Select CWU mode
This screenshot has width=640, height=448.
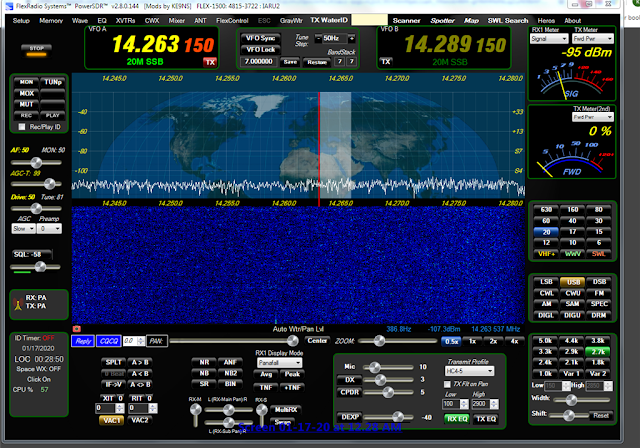(x=572, y=293)
